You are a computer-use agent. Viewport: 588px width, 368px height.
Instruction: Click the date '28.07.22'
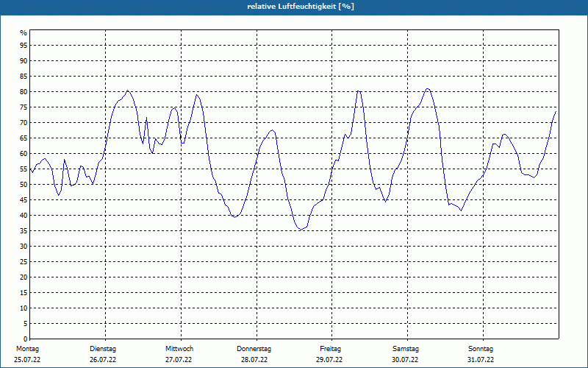254,360
